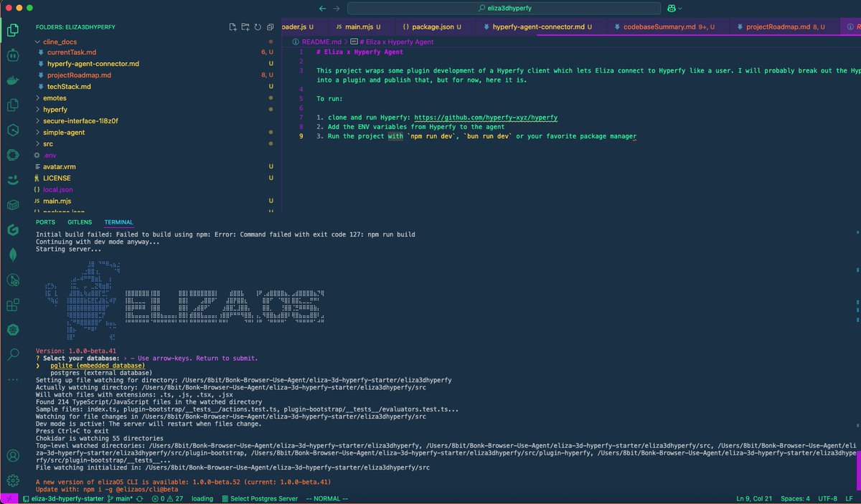
Task: Open local.json in the explorer
Action: (x=57, y=189)
